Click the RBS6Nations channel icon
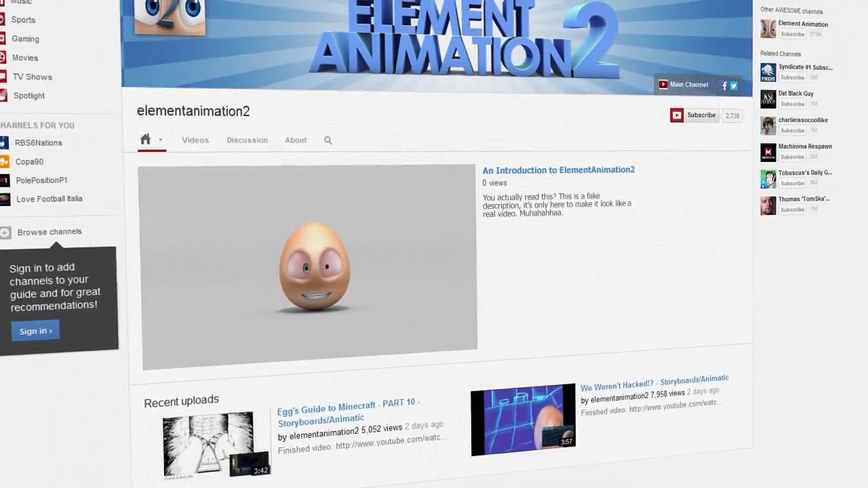868x488 pixels. (x=4, y=142)
